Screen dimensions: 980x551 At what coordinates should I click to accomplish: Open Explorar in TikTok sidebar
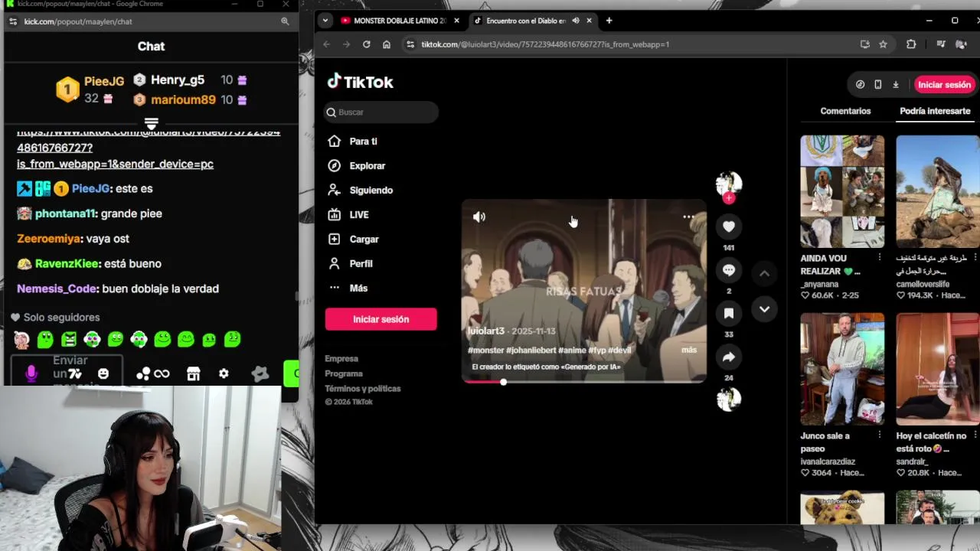367,165
